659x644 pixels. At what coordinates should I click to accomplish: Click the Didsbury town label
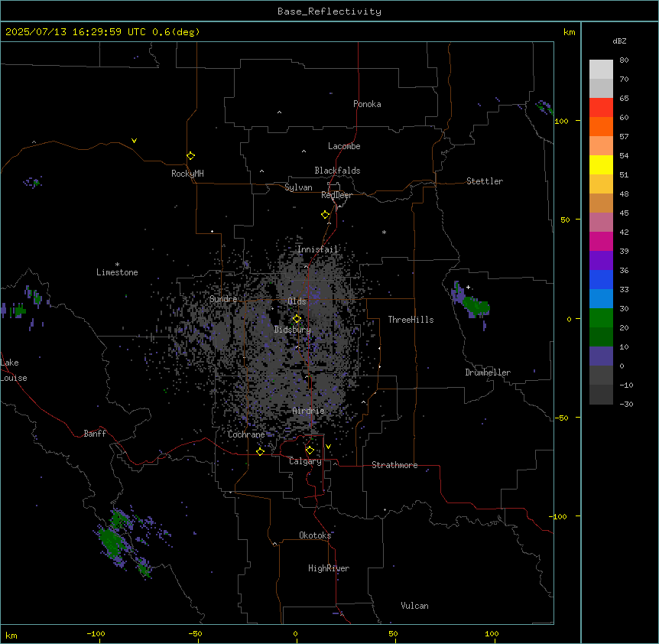293,330
